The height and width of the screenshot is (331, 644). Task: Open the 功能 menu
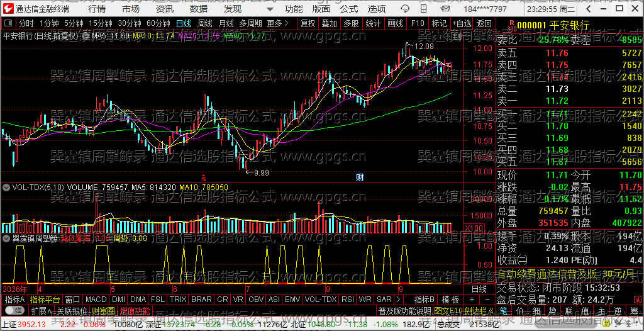pos(294,9)
